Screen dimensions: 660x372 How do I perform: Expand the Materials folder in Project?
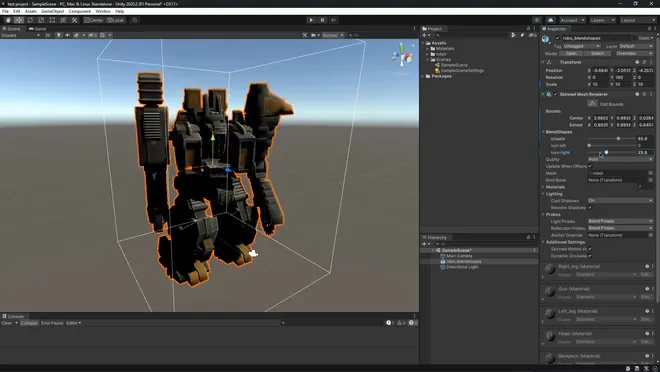click(428, 49)
